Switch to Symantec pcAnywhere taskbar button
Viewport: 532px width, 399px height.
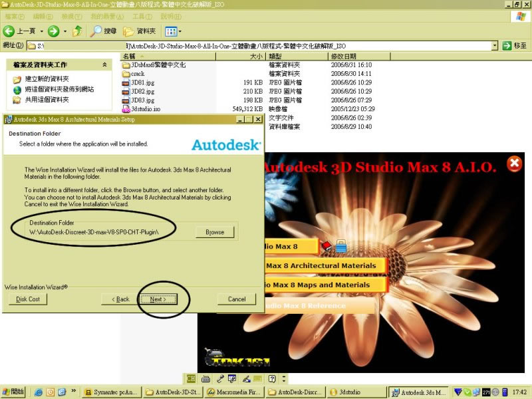pyautogui.click(x=111, y=392)
